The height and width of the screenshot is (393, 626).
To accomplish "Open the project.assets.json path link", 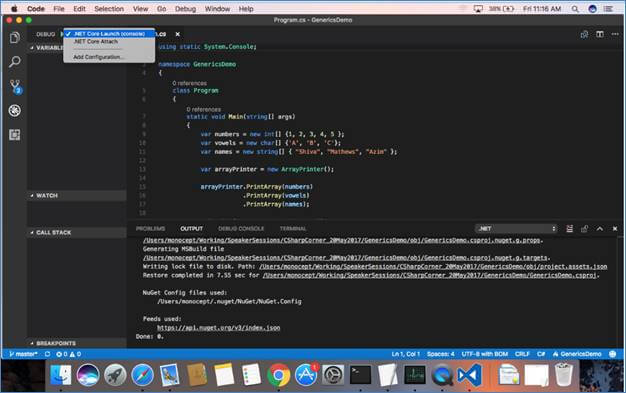I will pyautogui.click(x=433, y=266).
